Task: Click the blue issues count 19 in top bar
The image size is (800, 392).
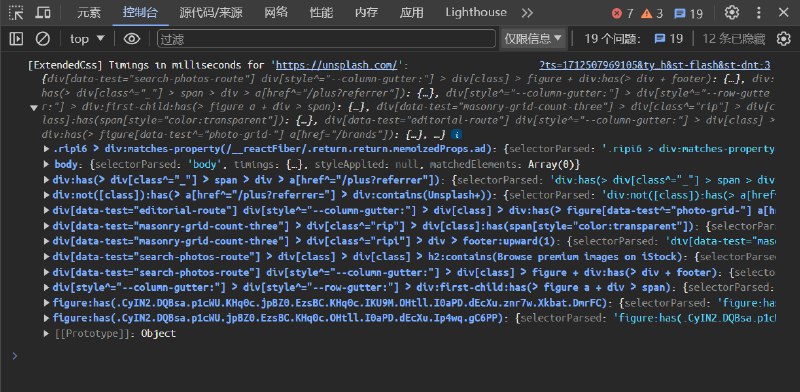Action: click(688, 14)
